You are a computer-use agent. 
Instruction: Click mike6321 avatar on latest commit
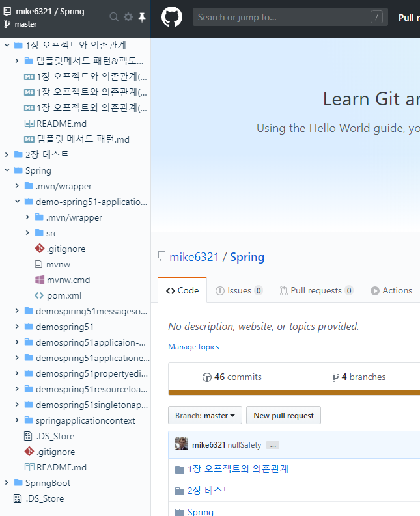pyautogui.click(x=182, y=444)
